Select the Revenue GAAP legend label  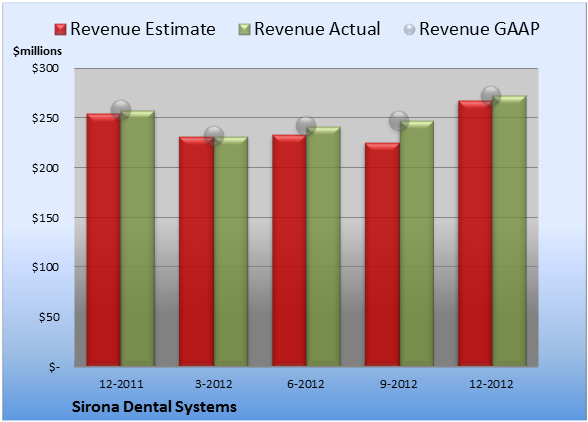479,29
